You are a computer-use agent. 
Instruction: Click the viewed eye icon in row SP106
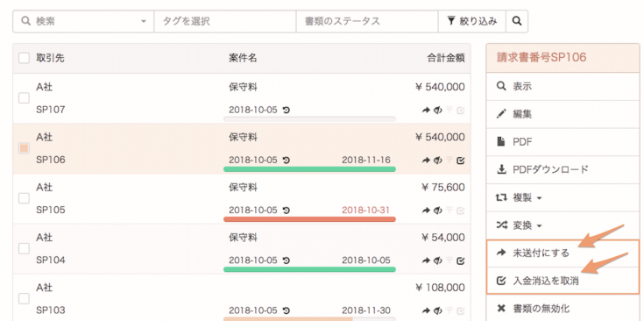pos(437,160)
